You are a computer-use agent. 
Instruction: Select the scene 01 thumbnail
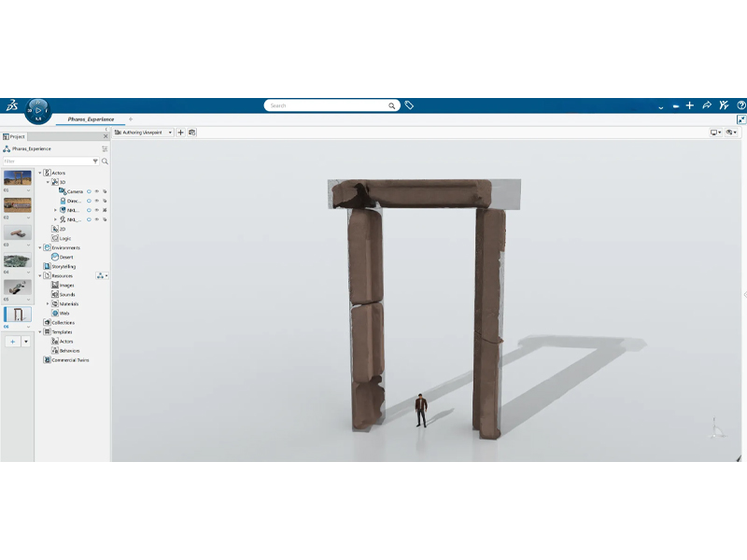point(18,177)
